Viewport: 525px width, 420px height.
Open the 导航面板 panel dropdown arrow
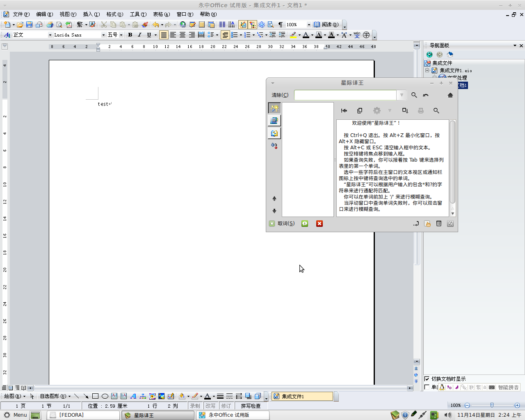[515, 46]
